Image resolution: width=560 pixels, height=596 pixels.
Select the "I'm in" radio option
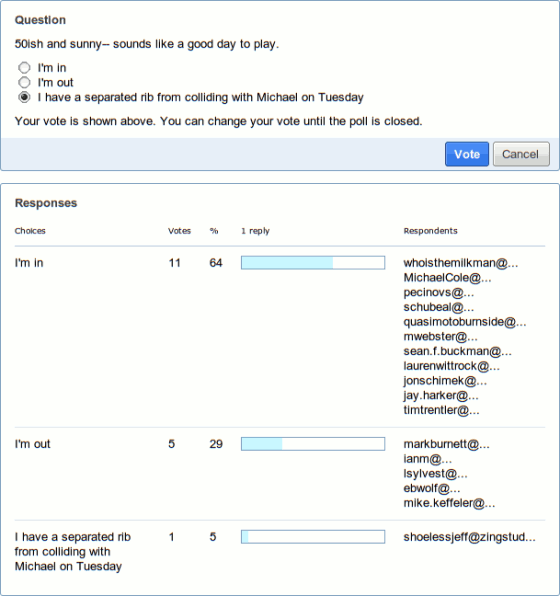click(24, 68)
